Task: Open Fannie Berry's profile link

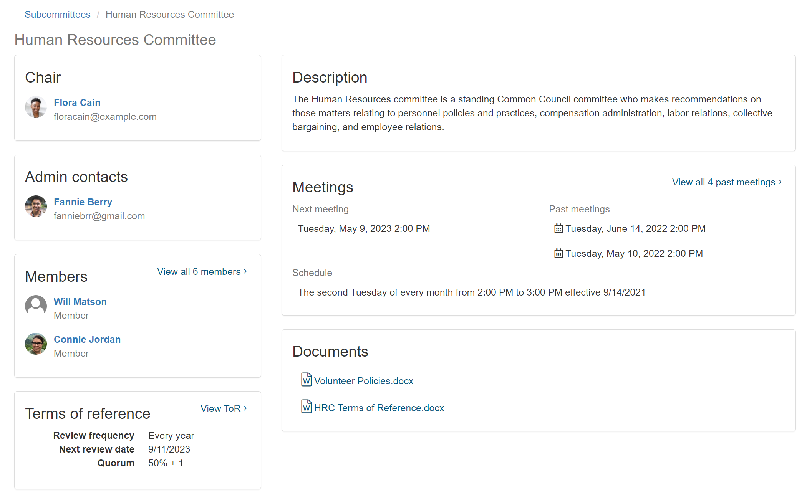Action: (83, 202)
